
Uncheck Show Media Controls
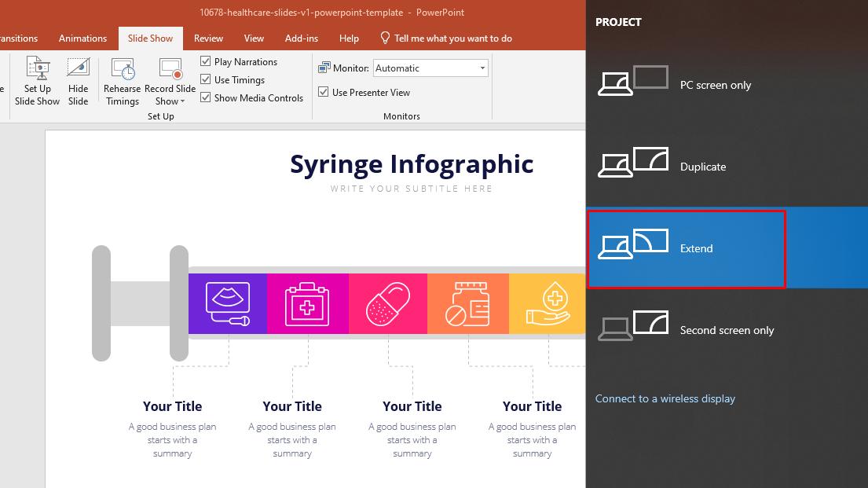tap(205, 97)
